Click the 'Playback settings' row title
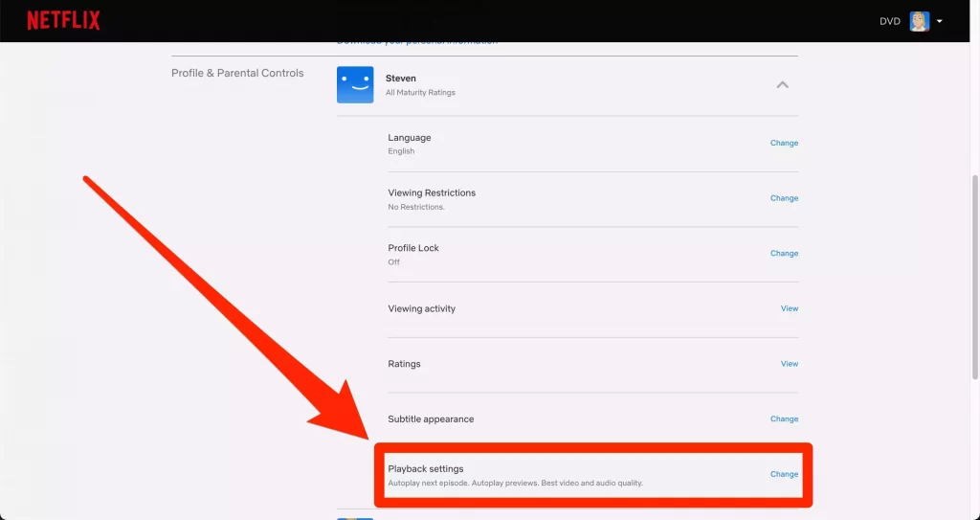This screenshot has width=980, height=520. (425, 468)
